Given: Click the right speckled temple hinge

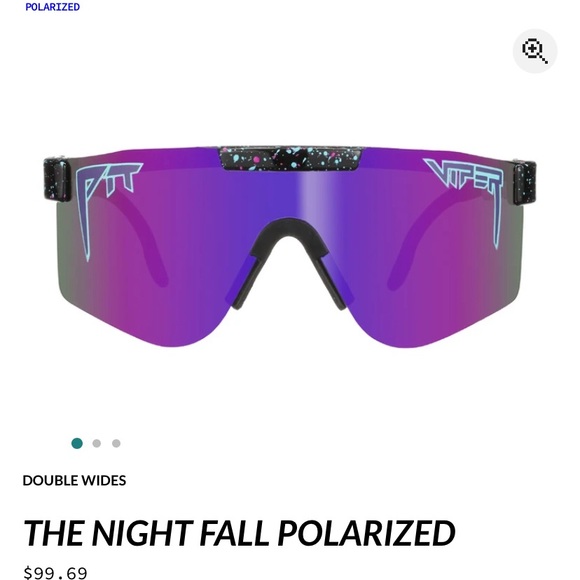Looking at the screenshot, I should coord(525,183).
